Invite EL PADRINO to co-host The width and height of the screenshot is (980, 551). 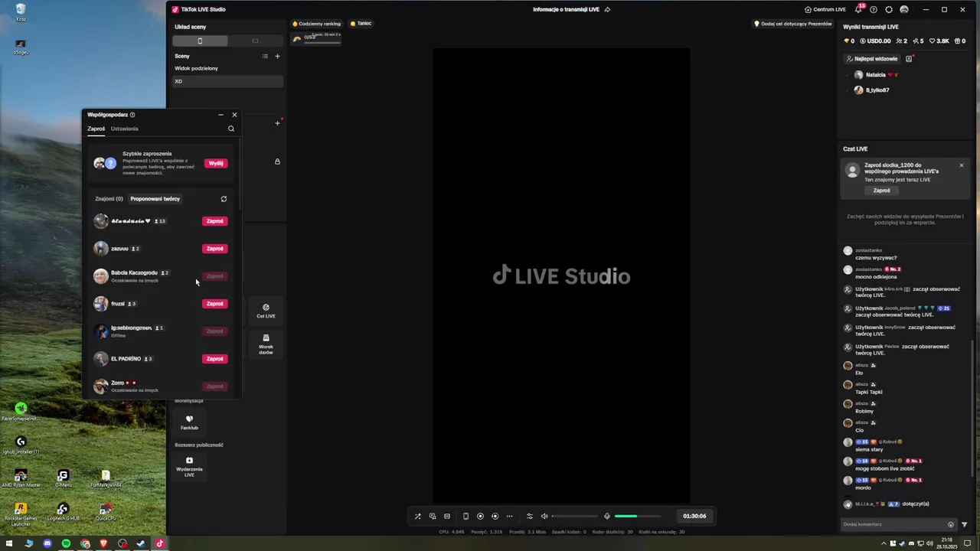[214, 359]
